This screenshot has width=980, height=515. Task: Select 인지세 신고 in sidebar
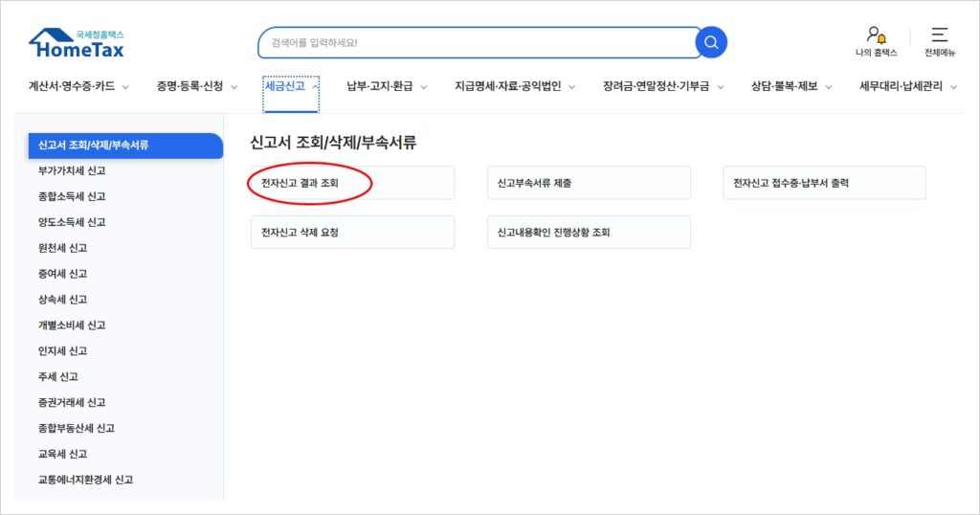click(62, 350)
